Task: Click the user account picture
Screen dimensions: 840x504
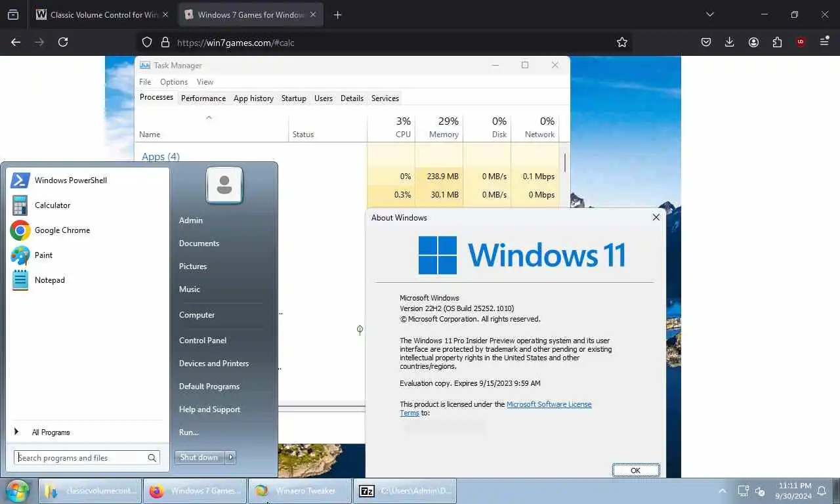Action: click(x=224, y=185)
